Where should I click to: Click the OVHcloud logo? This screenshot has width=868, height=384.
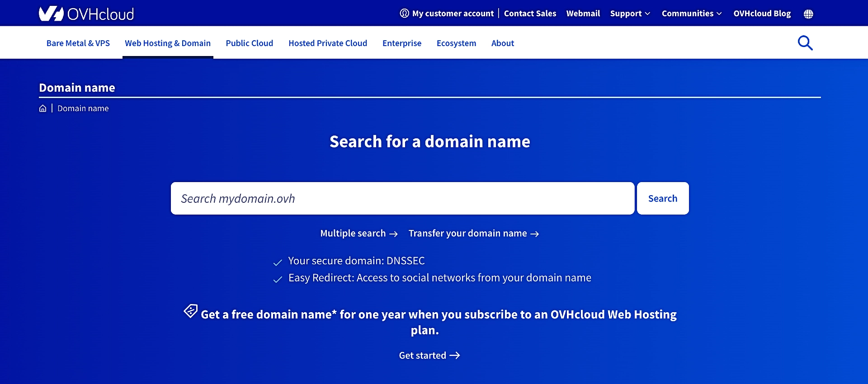coord(86,14)
